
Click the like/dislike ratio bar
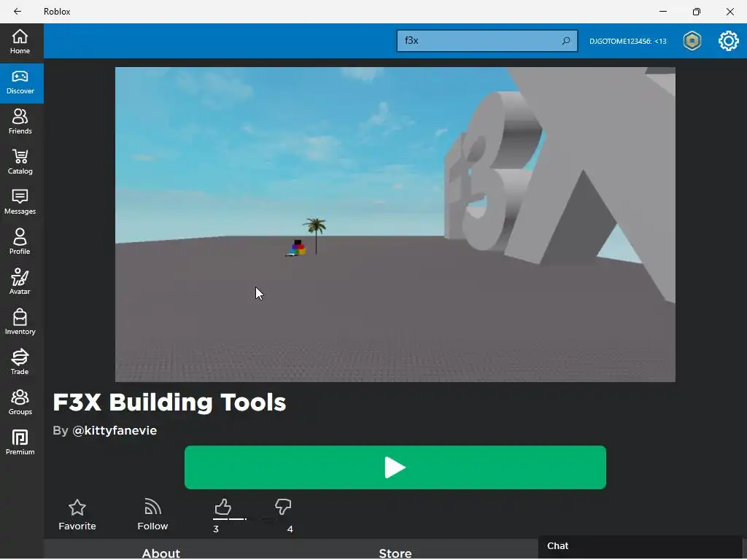[x=252, y=519]
